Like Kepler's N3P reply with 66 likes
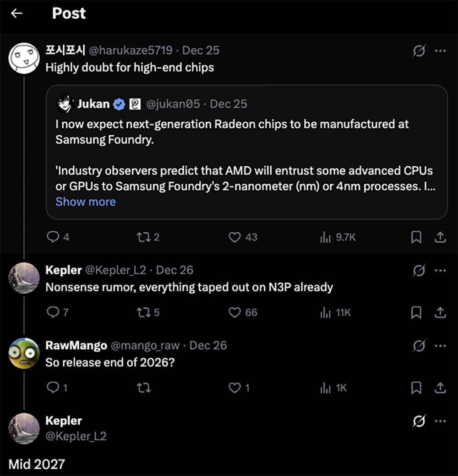This screenshot has height=476, width=458. tap(235, 312)
